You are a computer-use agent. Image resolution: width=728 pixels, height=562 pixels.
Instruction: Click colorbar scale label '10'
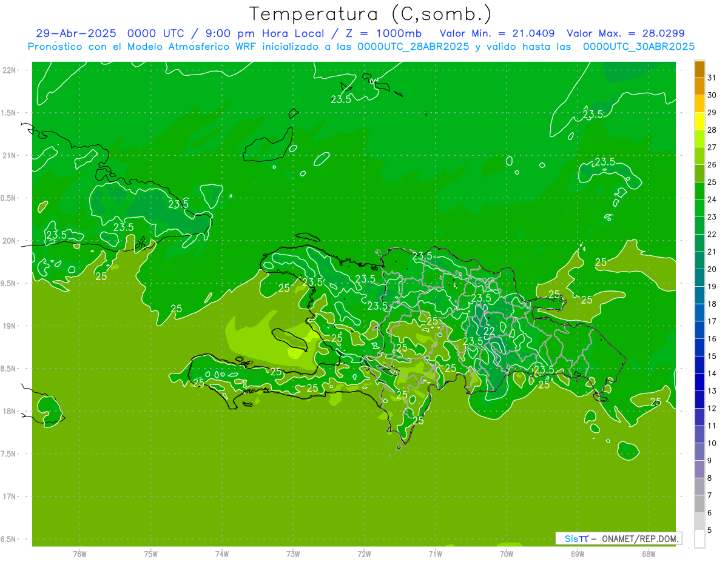pos(712,443)
